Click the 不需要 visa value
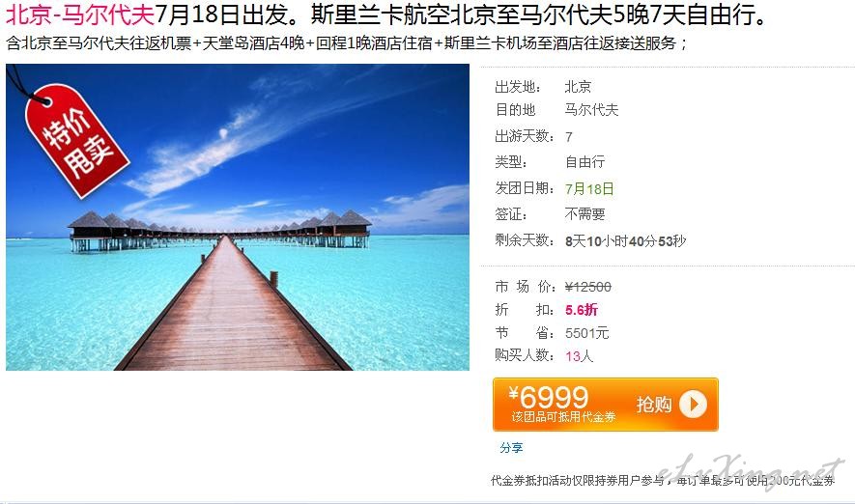 (585, 214)
